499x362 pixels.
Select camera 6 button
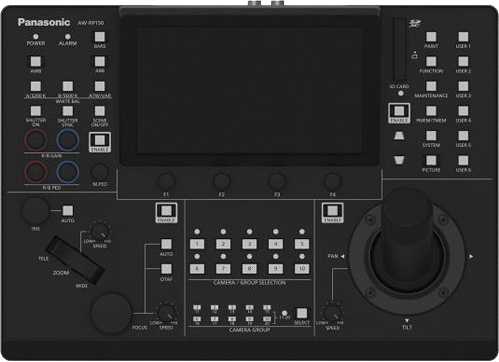coord(197,269)
